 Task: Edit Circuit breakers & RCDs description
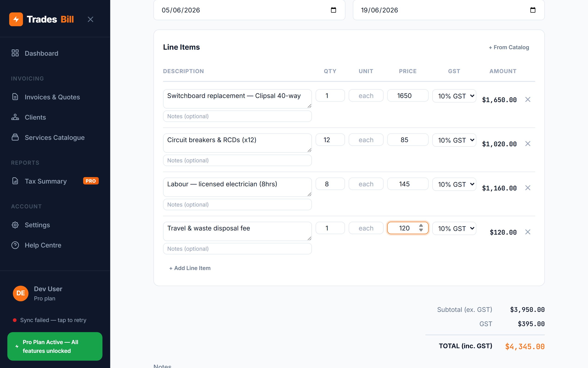coord(237,143)
